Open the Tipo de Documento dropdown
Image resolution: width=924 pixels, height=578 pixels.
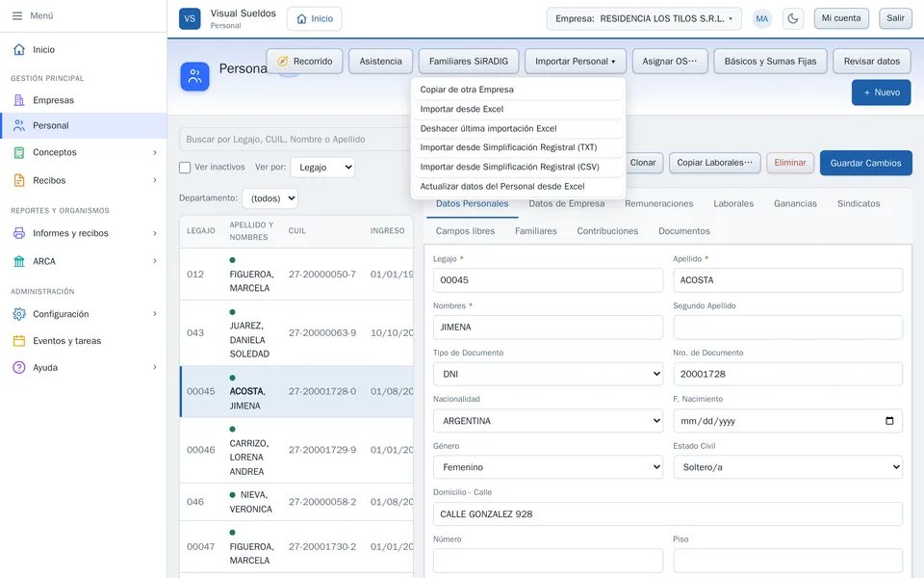click(548, 374)
